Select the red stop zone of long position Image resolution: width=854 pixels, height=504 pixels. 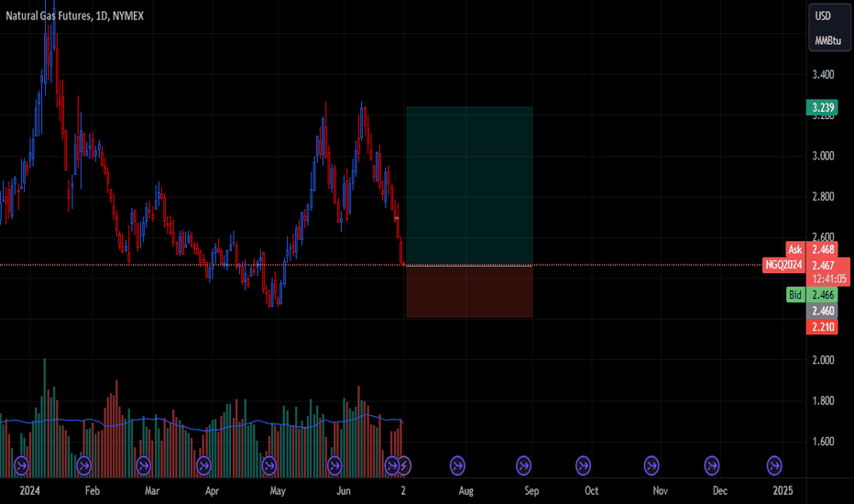point(469,291)
